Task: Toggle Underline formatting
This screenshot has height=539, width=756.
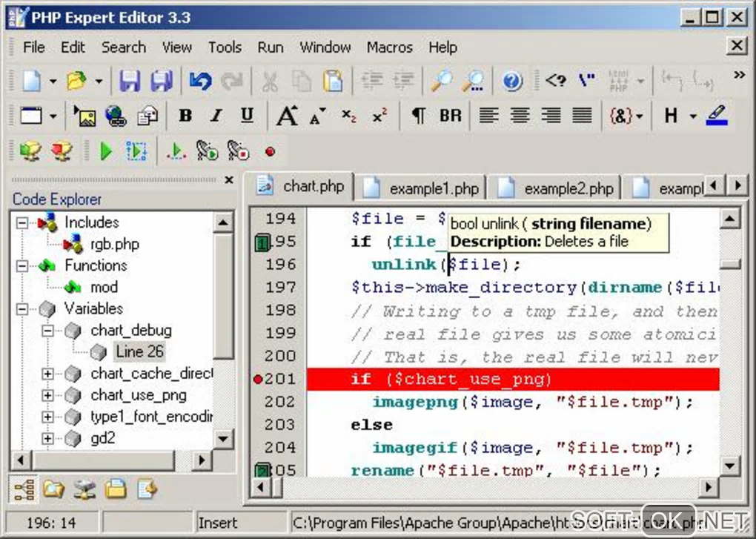Action: [247, 115]
